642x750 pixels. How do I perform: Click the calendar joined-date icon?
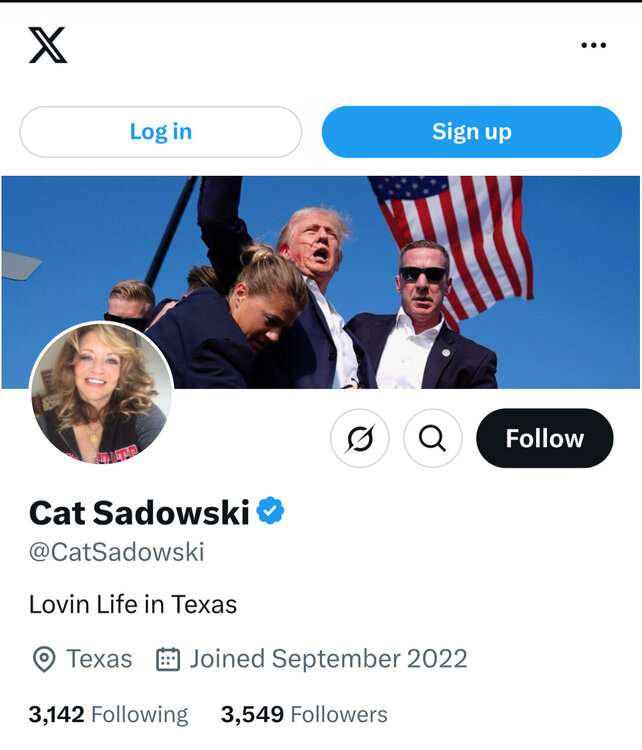168,659
